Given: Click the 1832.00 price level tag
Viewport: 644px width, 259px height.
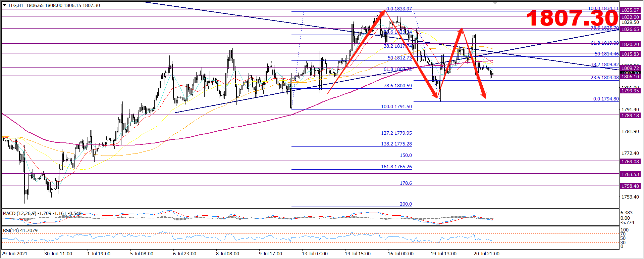Looking at the screenshot, I should pos(630,17).
